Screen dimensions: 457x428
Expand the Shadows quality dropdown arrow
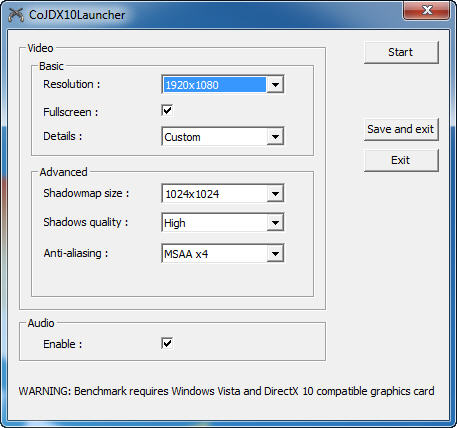[x=275, y=222]
